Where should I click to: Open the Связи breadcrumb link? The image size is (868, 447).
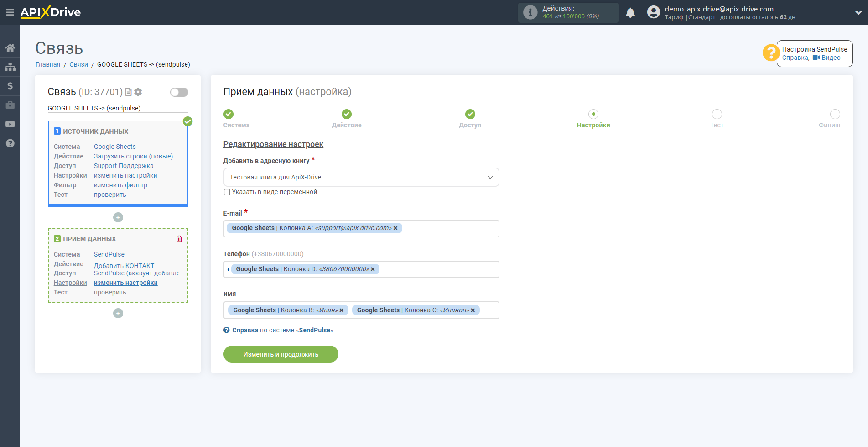coord(78,64)
